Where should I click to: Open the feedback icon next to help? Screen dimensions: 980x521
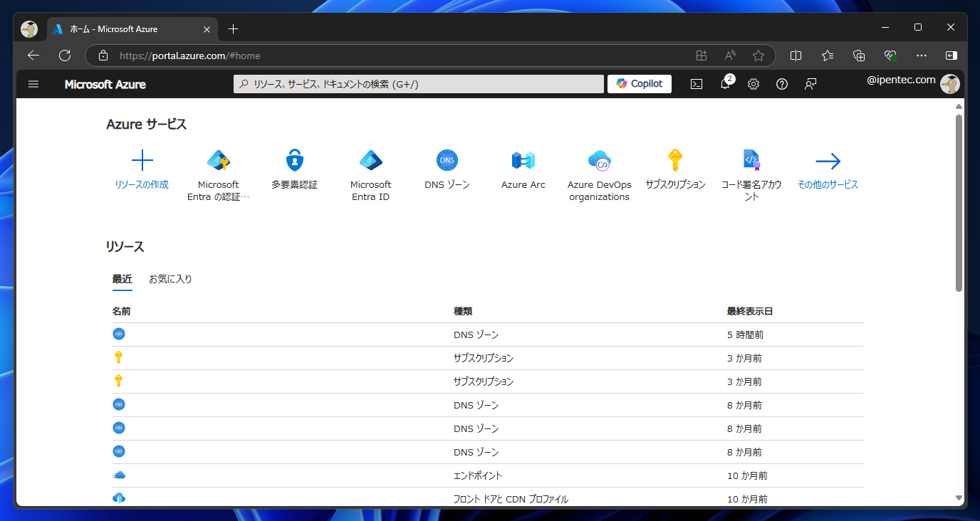click(x=810, y=83)
